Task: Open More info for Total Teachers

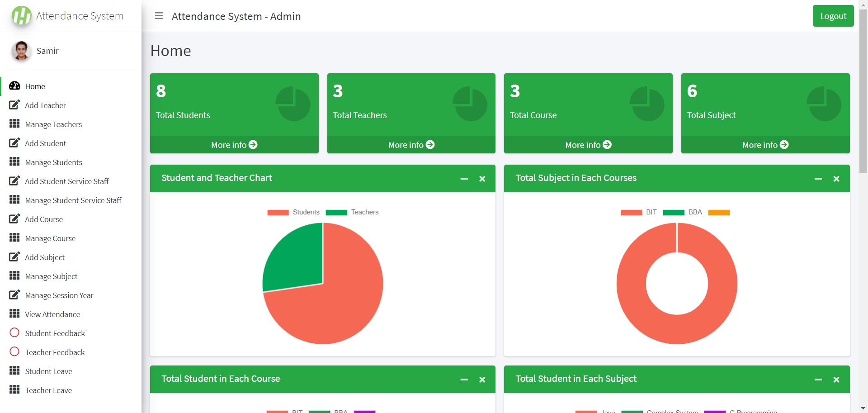Action: coord(411,145)
